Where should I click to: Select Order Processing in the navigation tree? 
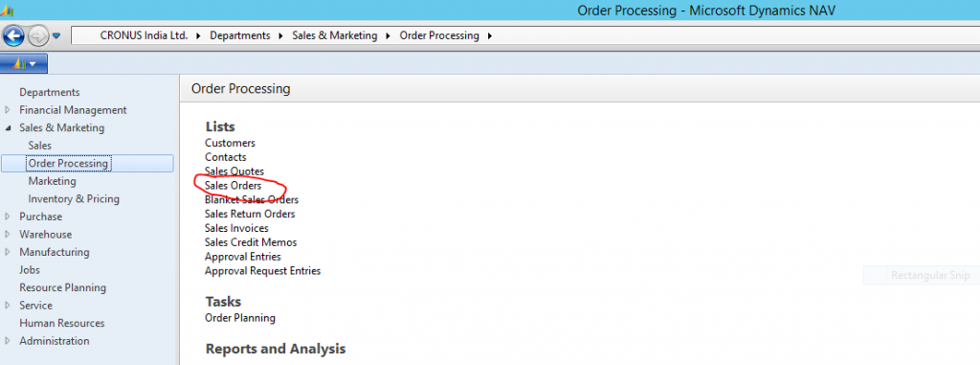[x=87, y=164]
